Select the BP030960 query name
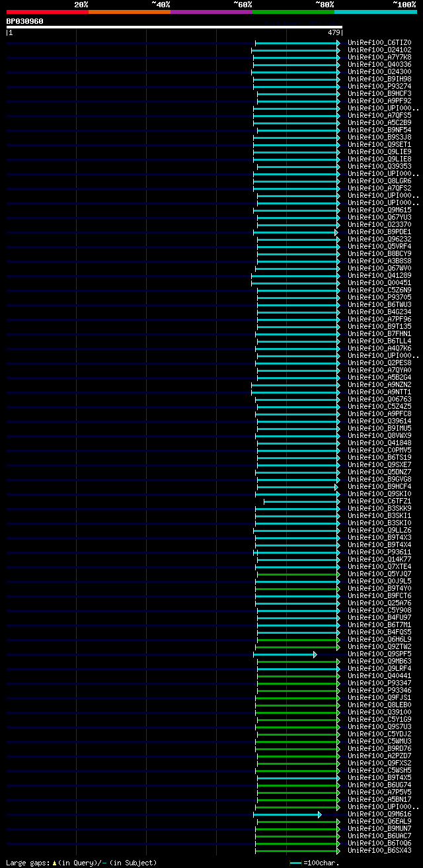 click(25, 21)
